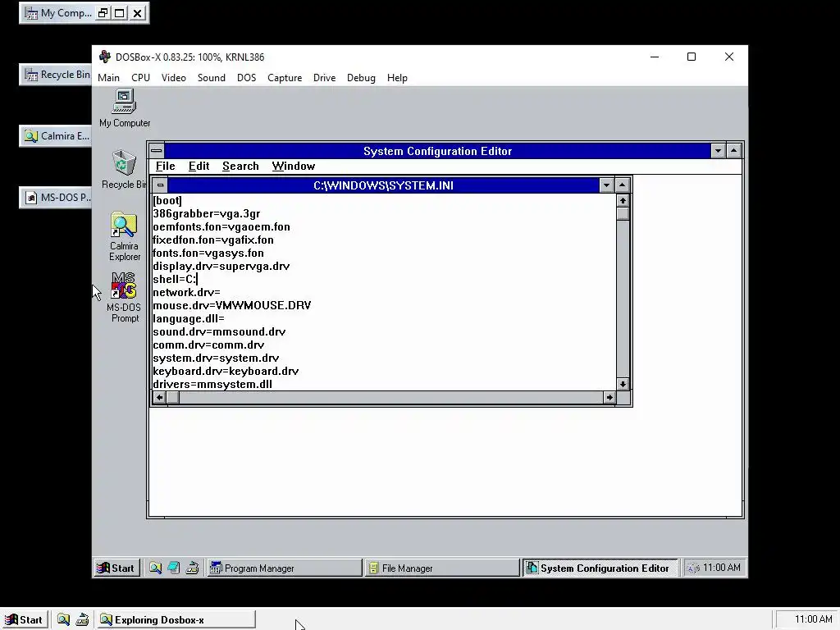Click the fonts.fon=vgasys.fon line

(208, 253)
